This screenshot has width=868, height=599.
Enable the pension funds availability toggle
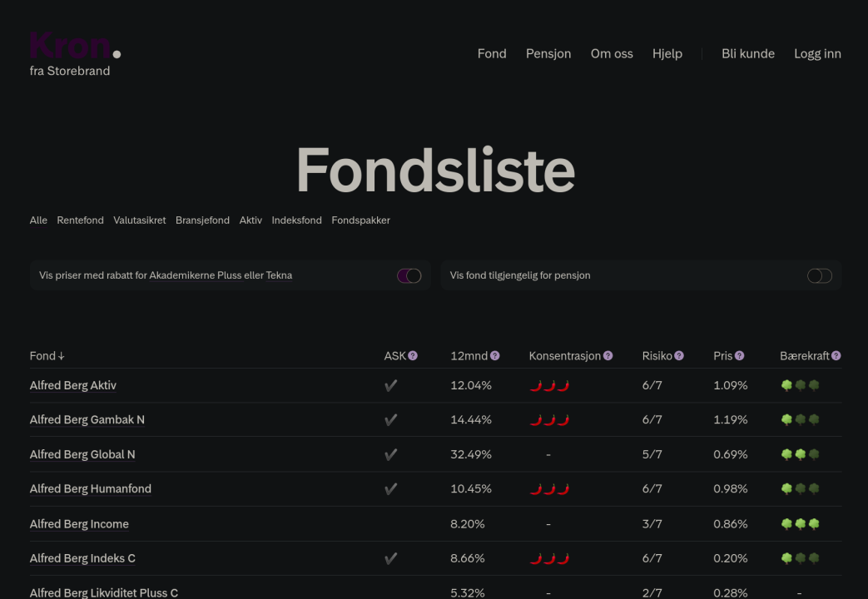click(819, 275)
